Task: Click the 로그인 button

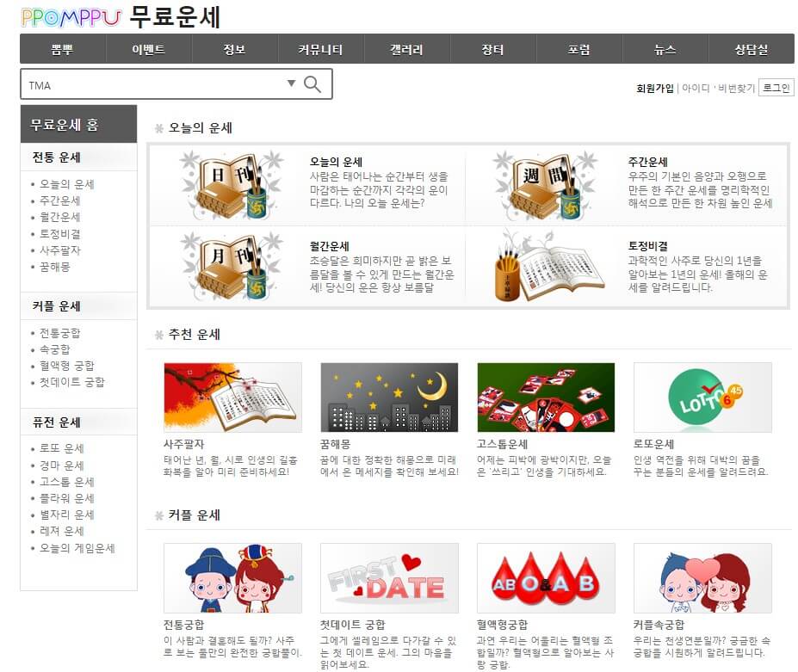Action: pyautogui.click(x=777, y=87)
